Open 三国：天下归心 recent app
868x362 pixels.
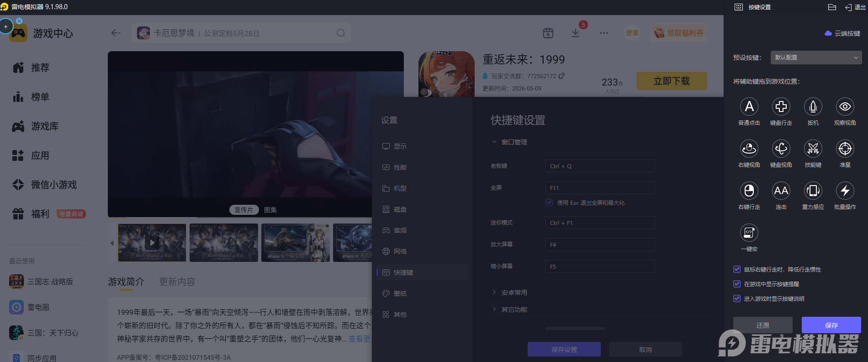pyautogui.click(x=44, y=333)
